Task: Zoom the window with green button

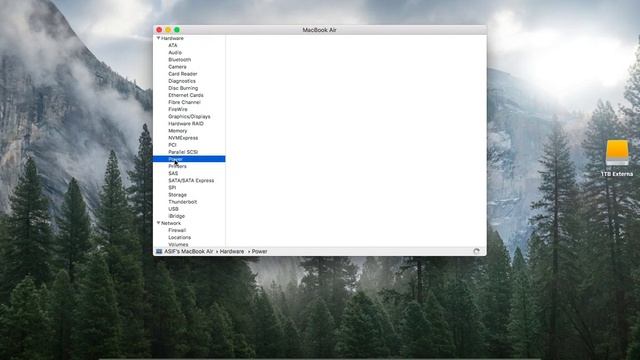Action: click(x=177, y=30)
